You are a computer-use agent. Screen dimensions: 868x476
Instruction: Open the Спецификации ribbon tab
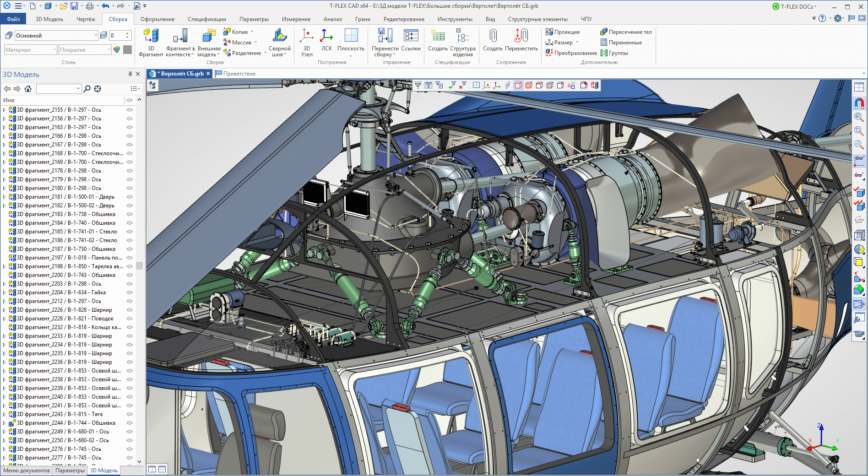[x=207, y=19]
